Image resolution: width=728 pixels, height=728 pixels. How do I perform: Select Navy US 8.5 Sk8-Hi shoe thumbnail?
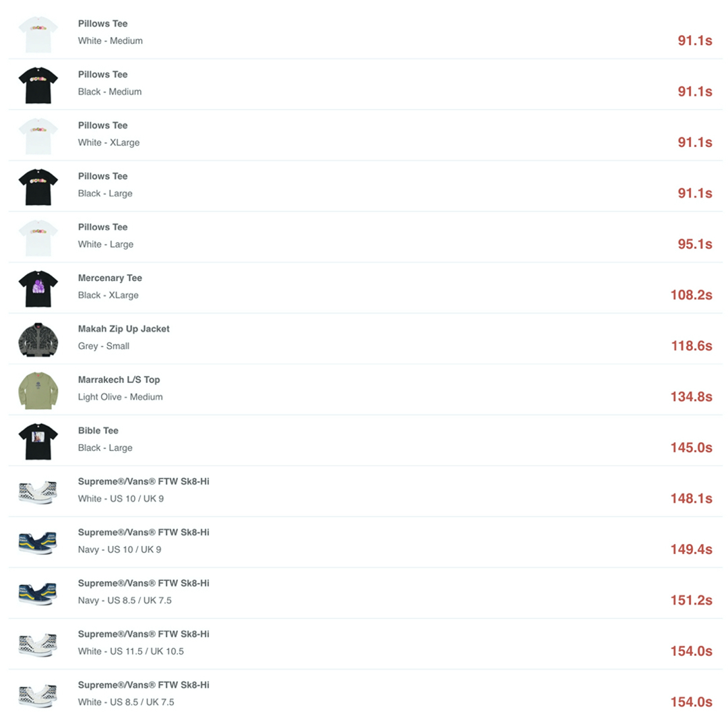click(38, 593)
